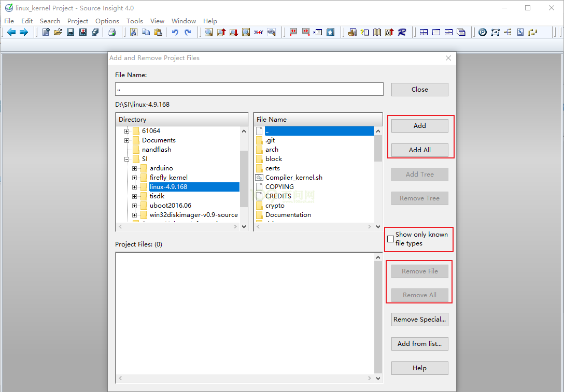The image size is (564, 392).
Task: Expand the firefly_kernel folder node
Action: pyautogui.click(x=135, y=178)
